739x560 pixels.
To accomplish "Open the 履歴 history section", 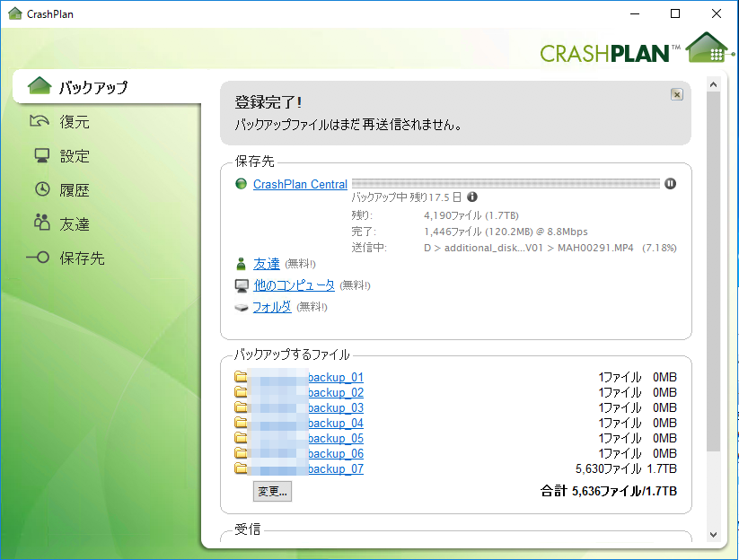I will click(x=75, y=189).
